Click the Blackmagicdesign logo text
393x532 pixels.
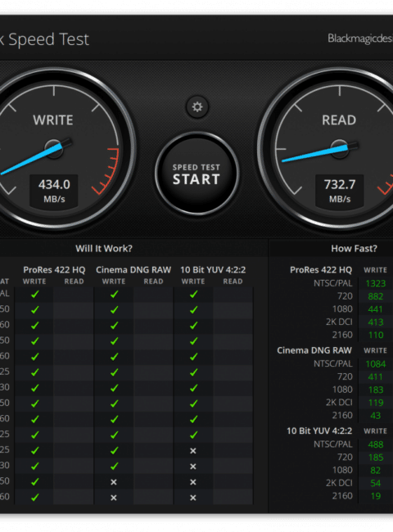[x=360, y=38]
